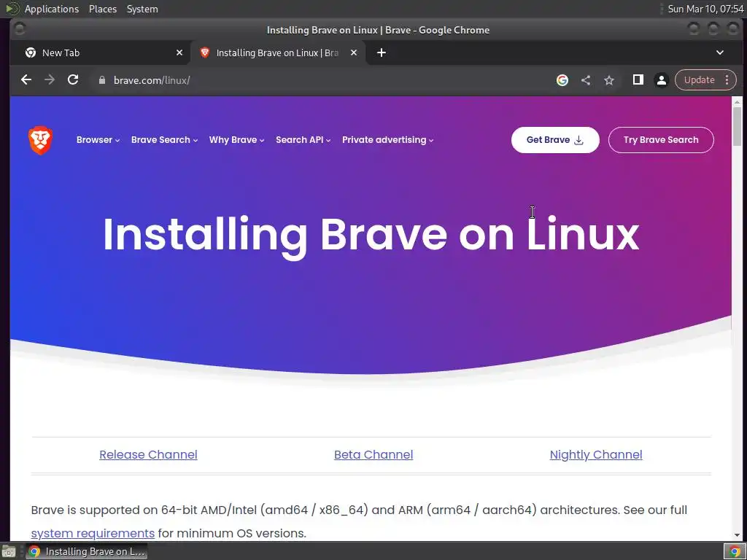Click the Chrome favicon on New Tab
The width and height of the screenshot is (747, 560).
point(31,52)
